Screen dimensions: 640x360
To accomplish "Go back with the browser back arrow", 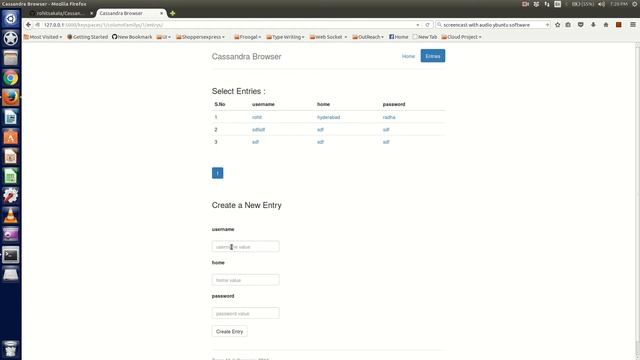I will (28, 25).
